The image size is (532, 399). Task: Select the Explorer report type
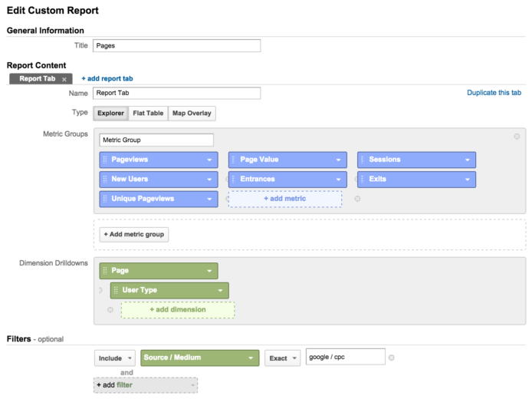110,114
